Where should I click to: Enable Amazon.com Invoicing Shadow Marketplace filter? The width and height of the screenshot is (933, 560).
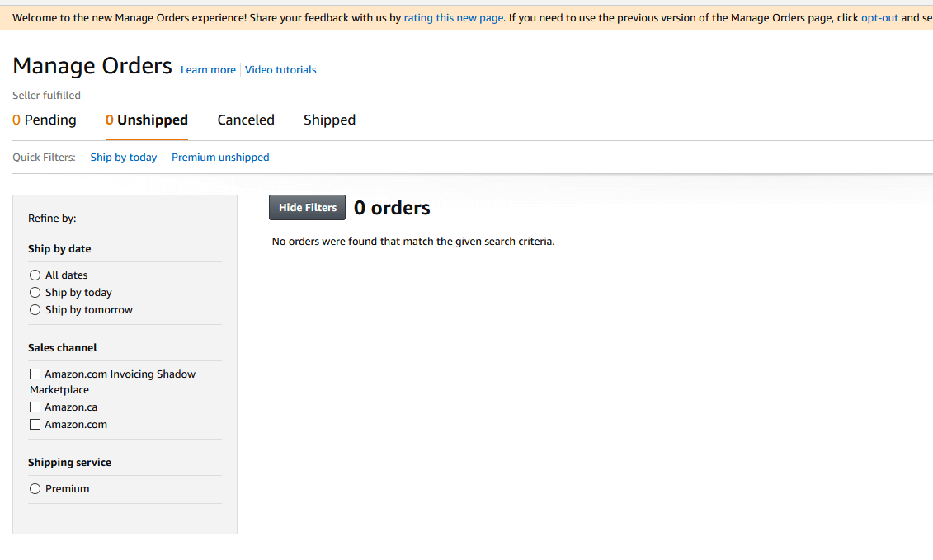(x=35, y=374)
